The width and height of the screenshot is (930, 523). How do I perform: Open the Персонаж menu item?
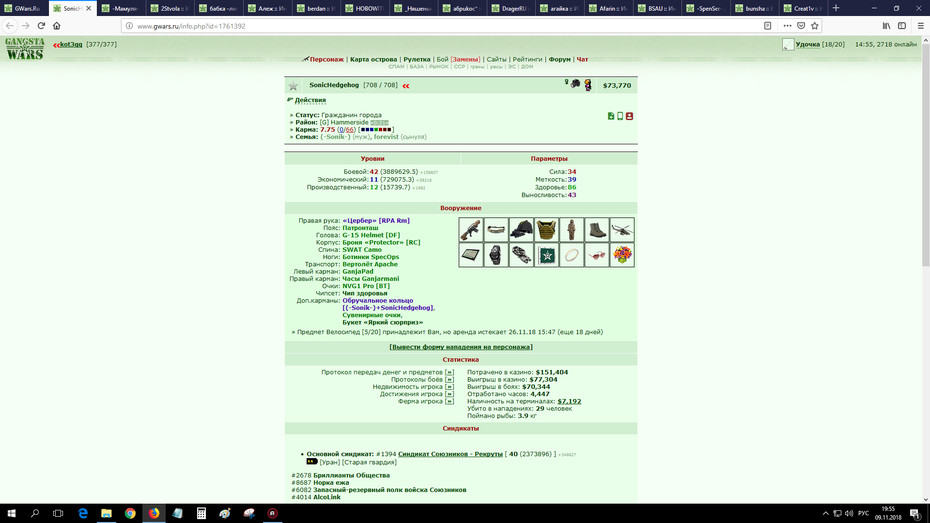(326, 59)
